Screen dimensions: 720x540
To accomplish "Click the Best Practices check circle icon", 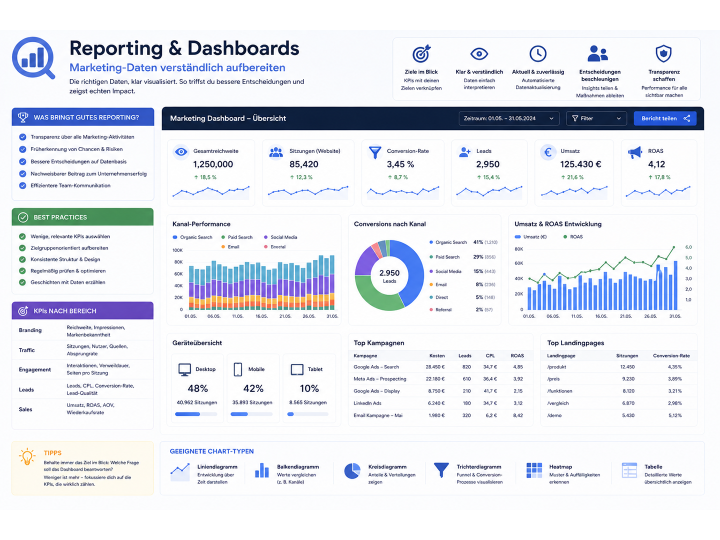I will coord(23,217).
